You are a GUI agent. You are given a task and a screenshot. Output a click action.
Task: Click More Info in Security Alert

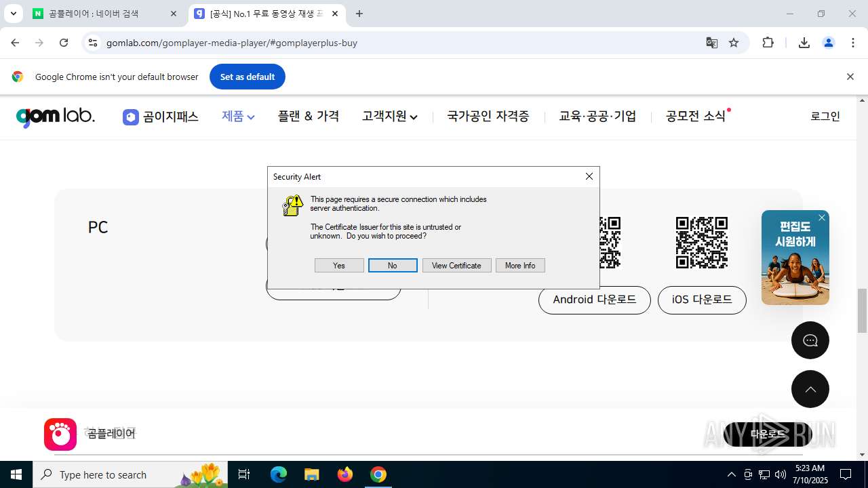tap(520, 266)
